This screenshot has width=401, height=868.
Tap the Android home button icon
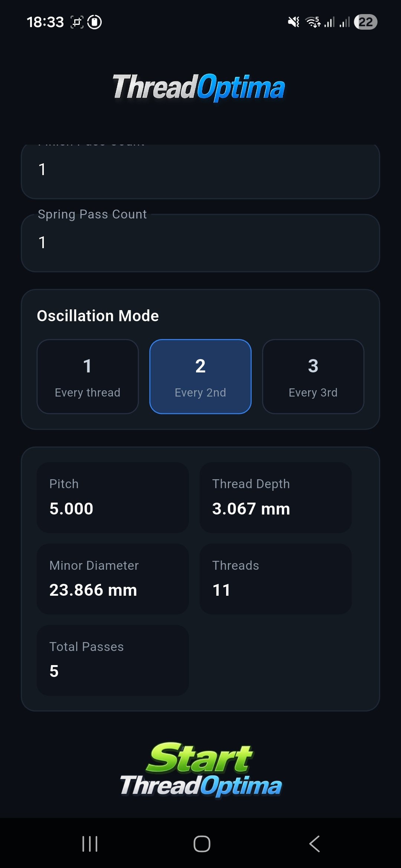coord(202,844)
